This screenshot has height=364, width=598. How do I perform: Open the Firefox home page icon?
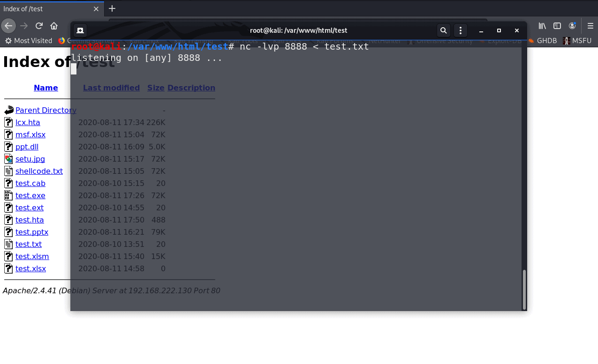coord(54,26)
